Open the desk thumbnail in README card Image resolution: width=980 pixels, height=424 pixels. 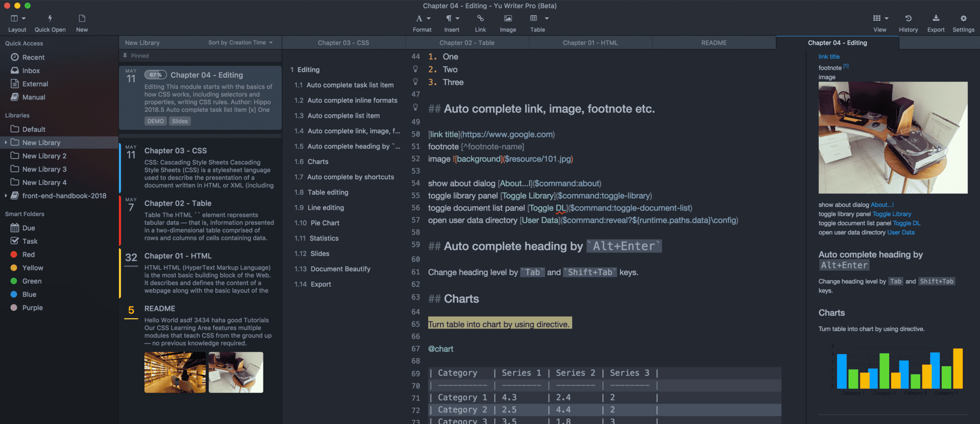coord(236,372)
